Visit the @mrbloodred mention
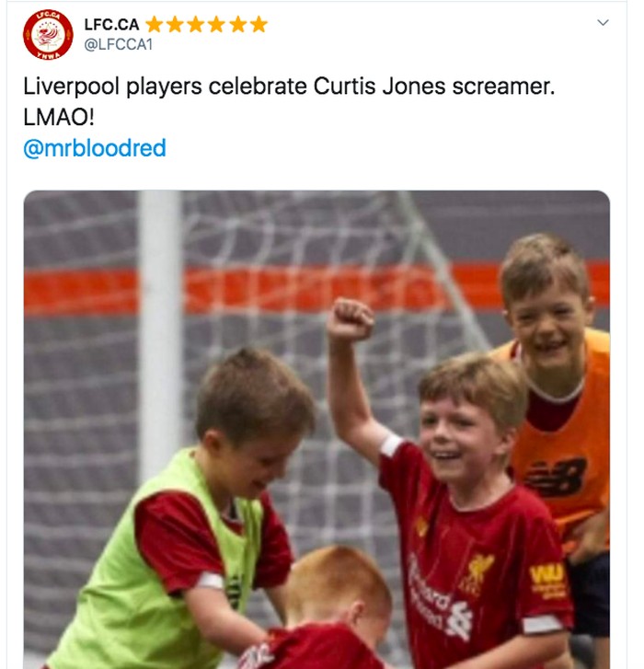644x669 pixels. [x=95, y=148]
